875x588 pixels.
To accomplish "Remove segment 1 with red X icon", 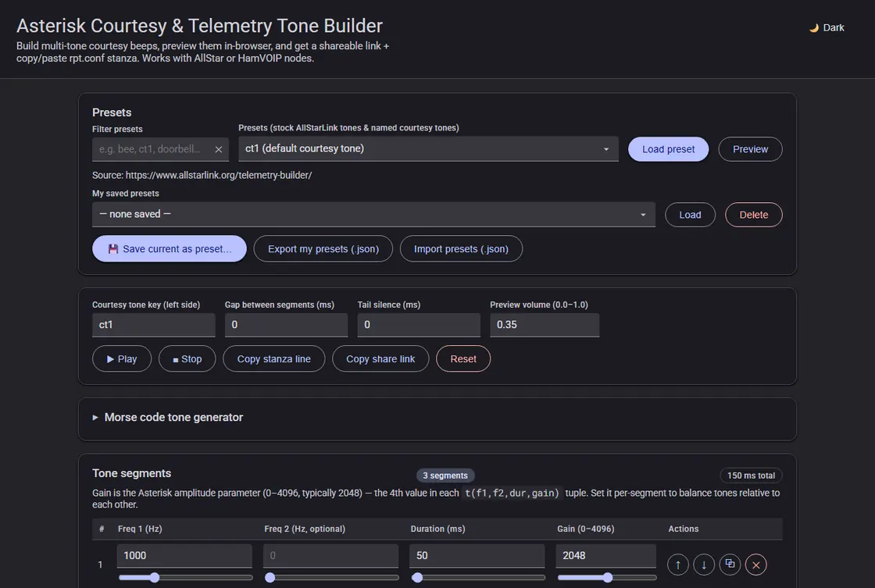I will [756, 565].
